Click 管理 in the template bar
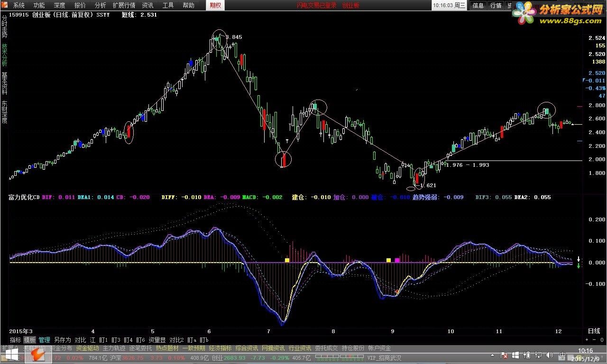The image size is (607, 364). pos(44,340)
